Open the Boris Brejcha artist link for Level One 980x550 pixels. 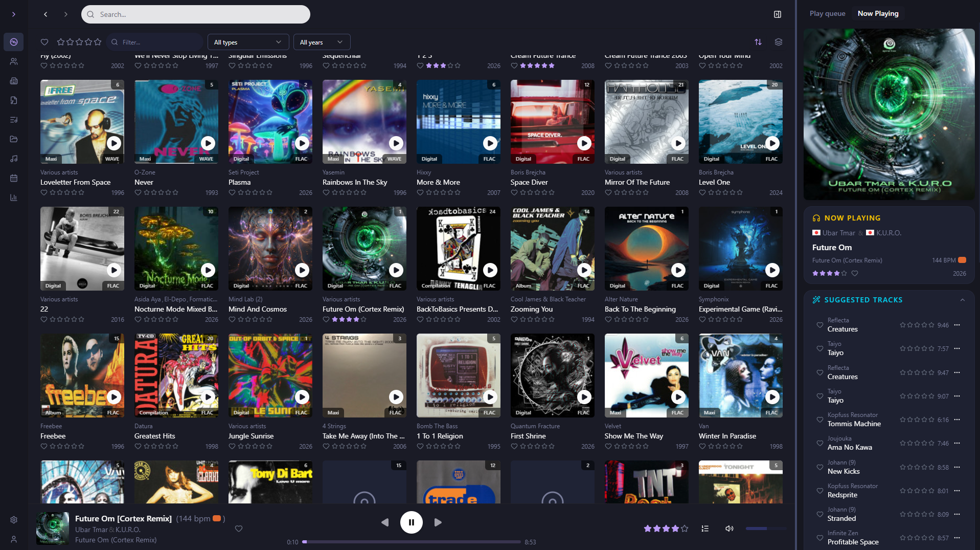tap(716, 172)
